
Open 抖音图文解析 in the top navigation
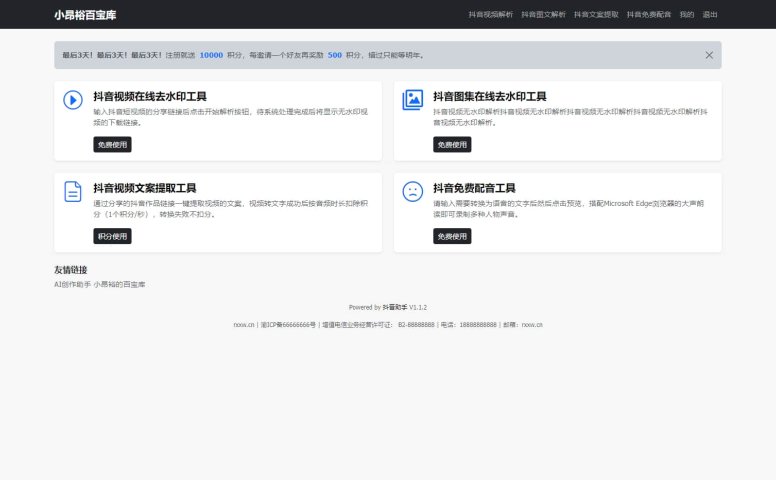pyautogui.click(x=543, y=14)
